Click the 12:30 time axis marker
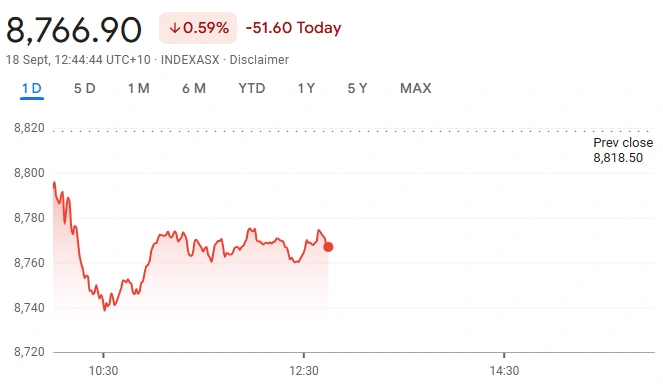This screenshot has height=388, width=663. [x=304, y=371]
